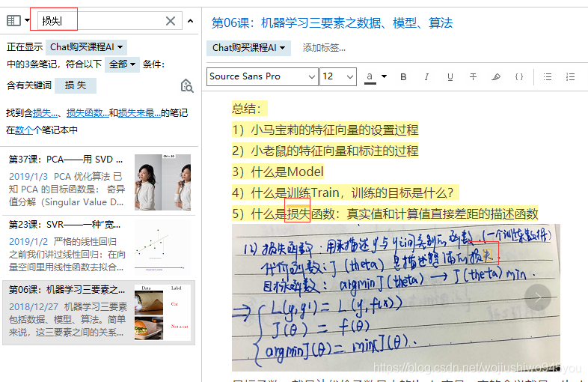Click the highlighted line 总结：
This screenshot has height=382, width=588.
click(249, 109)
